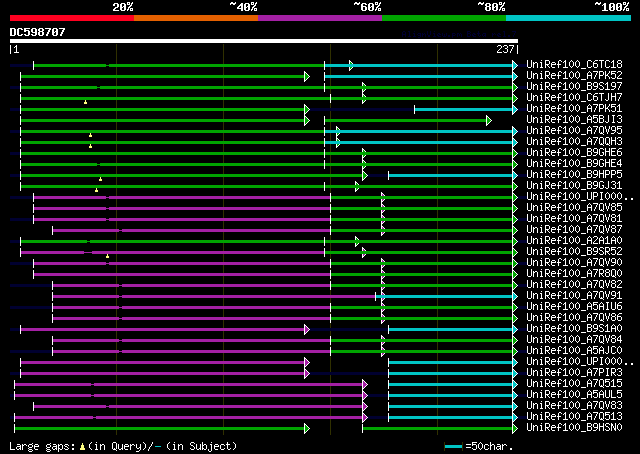
Task: Open the UniRef100_A7PK52 hit
Action: click(574, 76)
